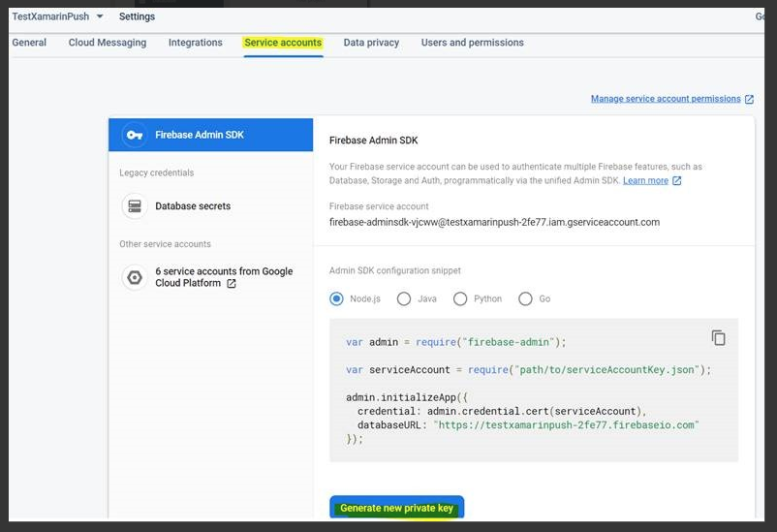This screenshot has height=532, width=777.
Task: Copy the Admin SDK code snippet
Action: (718, 337)
